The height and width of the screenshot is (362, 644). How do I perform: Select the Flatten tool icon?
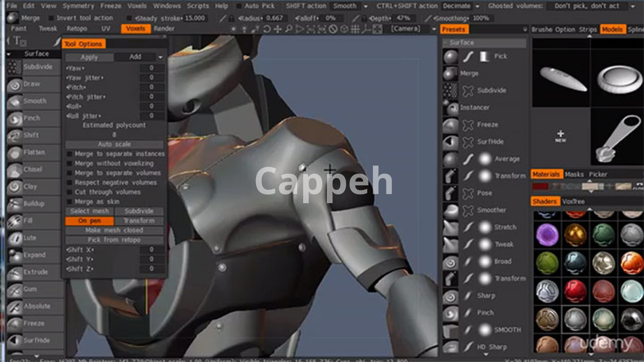14,153
